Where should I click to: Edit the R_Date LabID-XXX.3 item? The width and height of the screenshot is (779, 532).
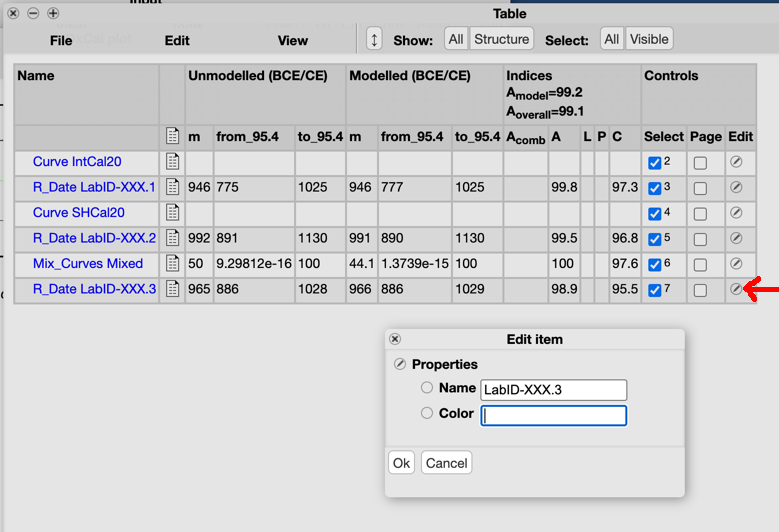736,289
